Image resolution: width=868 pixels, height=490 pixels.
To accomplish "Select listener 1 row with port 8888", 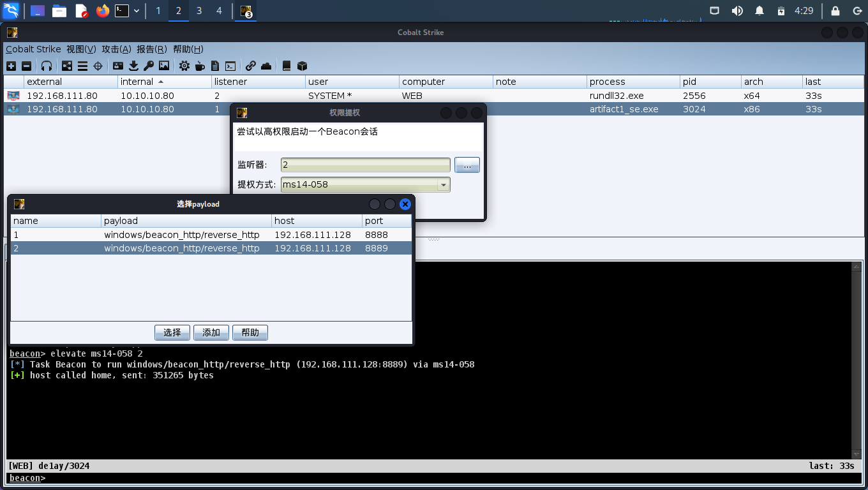I will 211,235.
